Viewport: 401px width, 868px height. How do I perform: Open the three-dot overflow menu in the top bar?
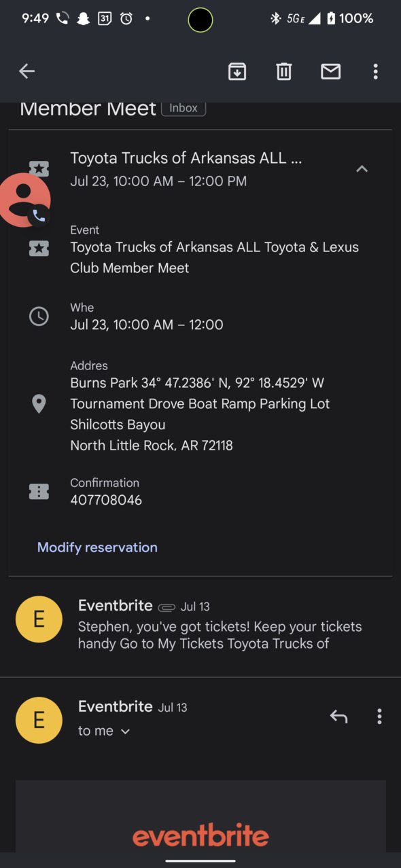click(376, 71)
